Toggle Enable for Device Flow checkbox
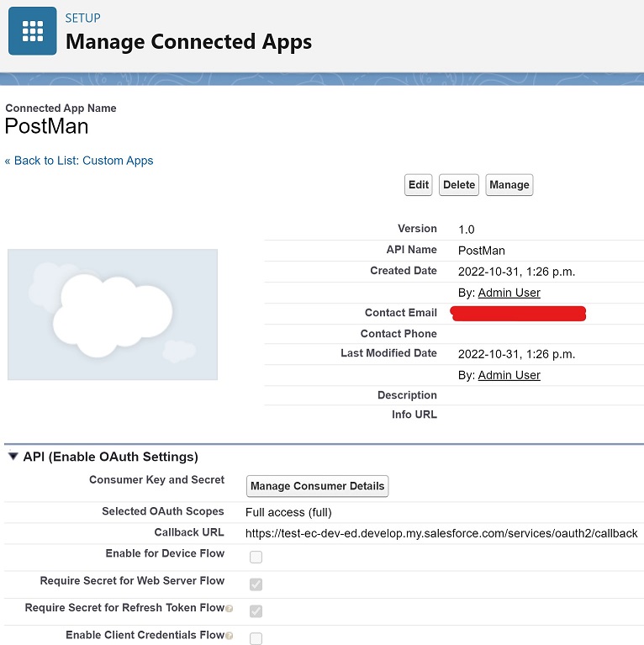644x645 pixels. click(x=256, y=557)
